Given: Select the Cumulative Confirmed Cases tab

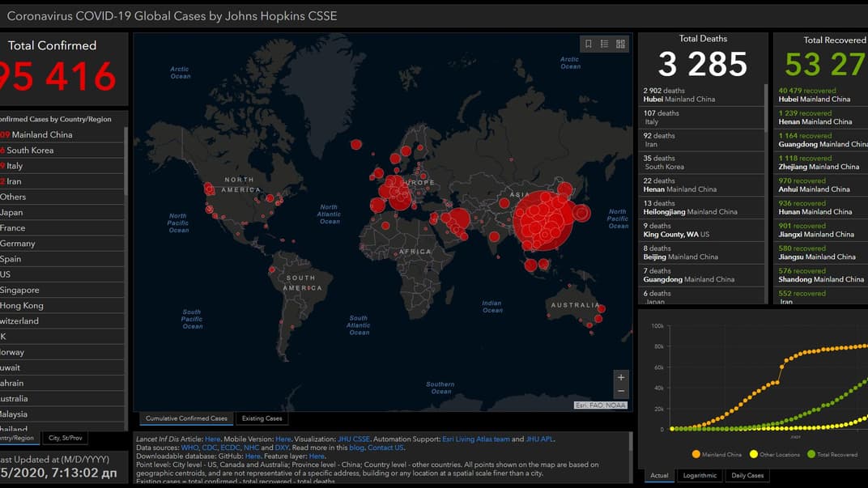Looking at the screenshot, I should click(x=186, y=418).
